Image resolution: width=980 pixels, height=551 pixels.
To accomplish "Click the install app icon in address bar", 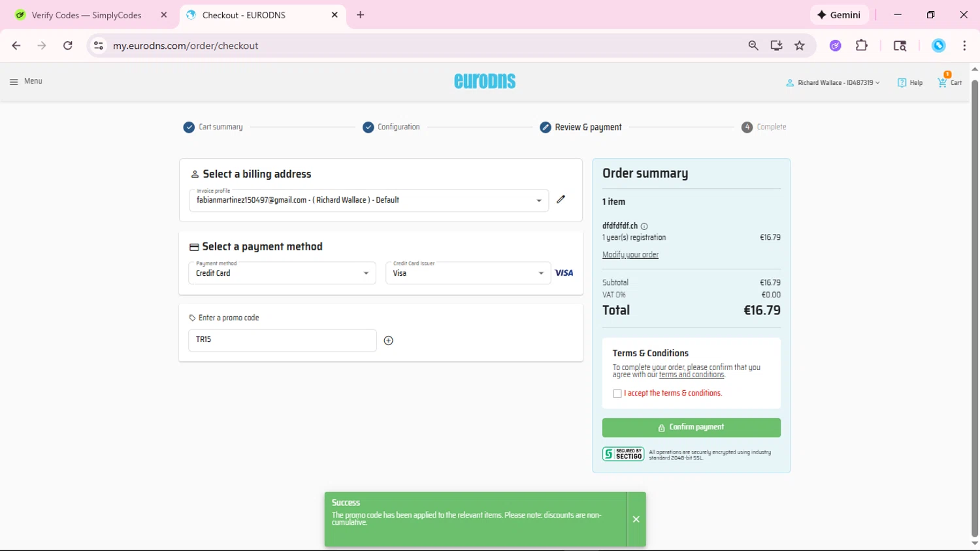I will pyautogui.click(x=776, y=46).
